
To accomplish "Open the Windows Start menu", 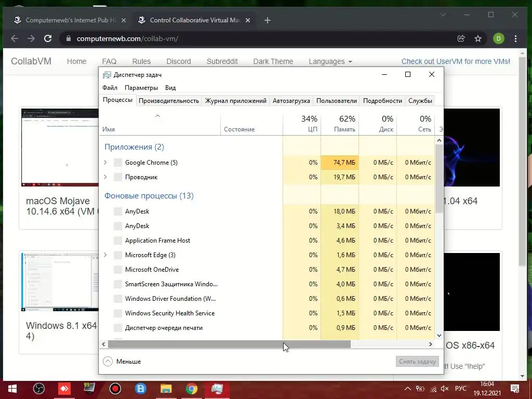I will pyautogui.click(x=12, y=389).
